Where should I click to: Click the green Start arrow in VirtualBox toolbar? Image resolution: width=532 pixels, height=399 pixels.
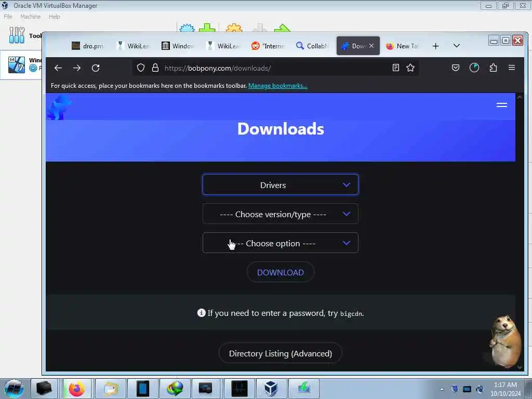coord(282,28)
